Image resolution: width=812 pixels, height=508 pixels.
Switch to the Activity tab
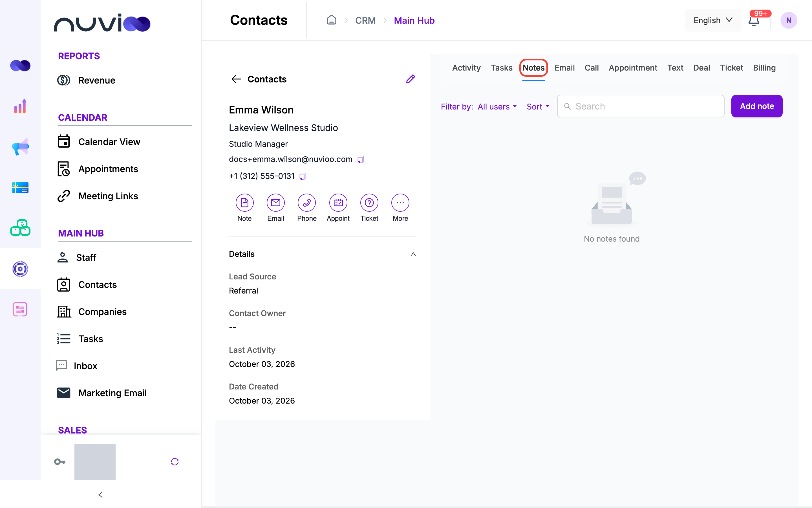(466, 68)
